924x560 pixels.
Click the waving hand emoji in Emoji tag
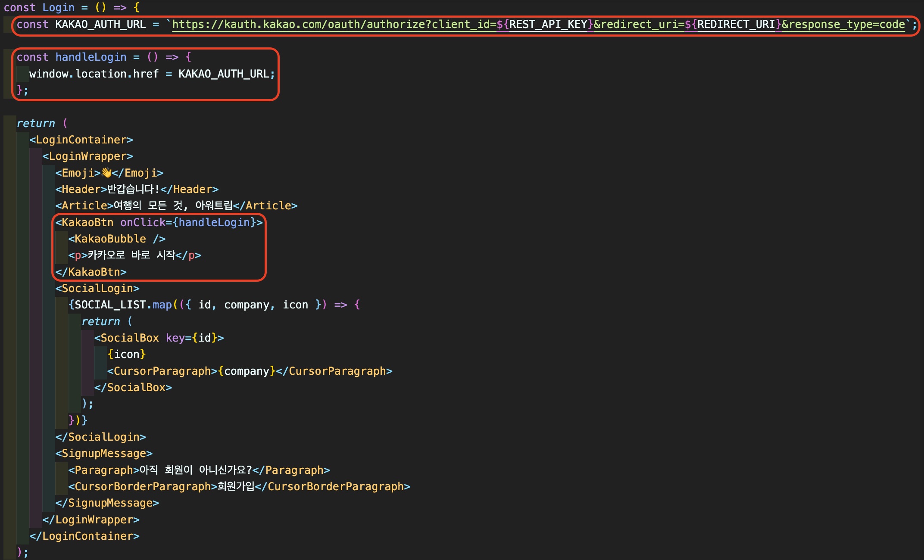tap(106, 173)
